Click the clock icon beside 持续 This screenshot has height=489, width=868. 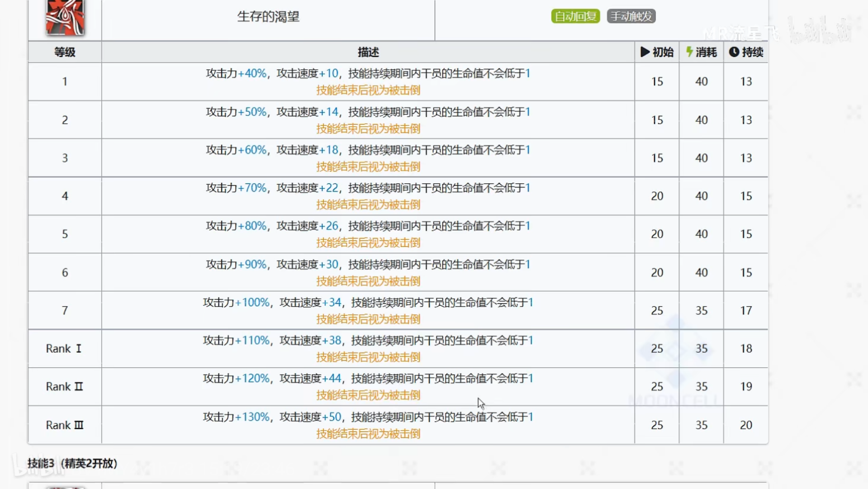[734, 52]
